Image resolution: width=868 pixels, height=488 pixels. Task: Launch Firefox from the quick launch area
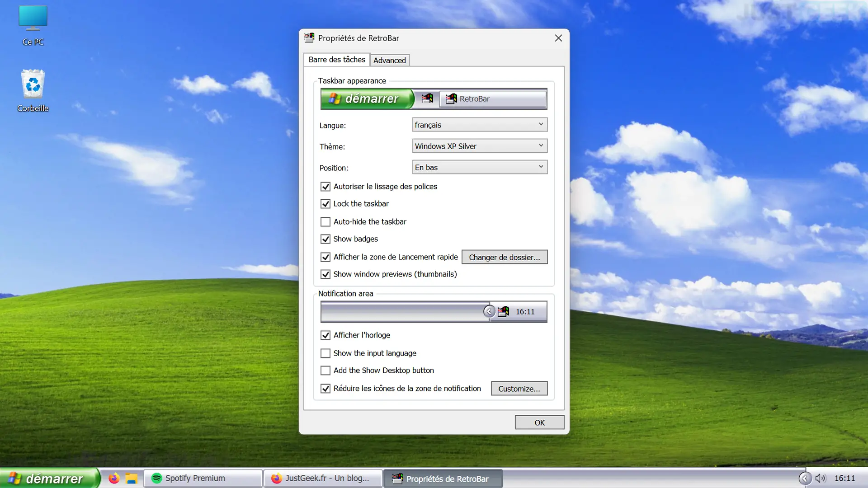click(114, 478)
